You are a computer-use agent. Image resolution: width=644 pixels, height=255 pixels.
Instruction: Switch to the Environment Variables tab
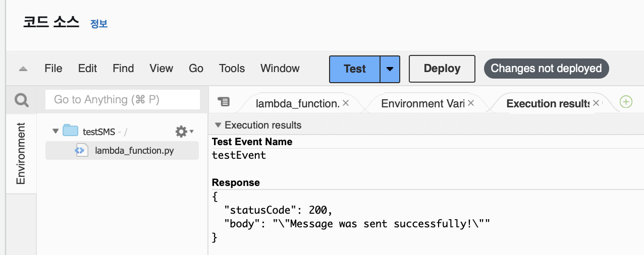pos(419,103)
